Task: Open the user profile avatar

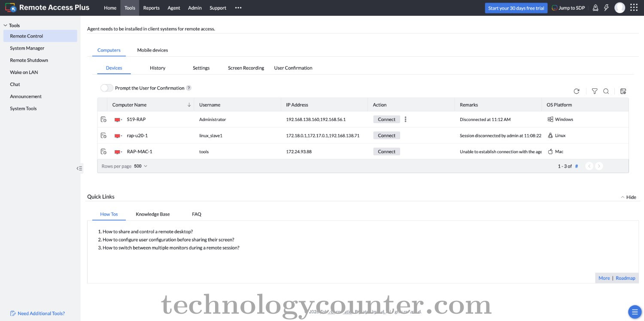Action: tap(620, 8)
